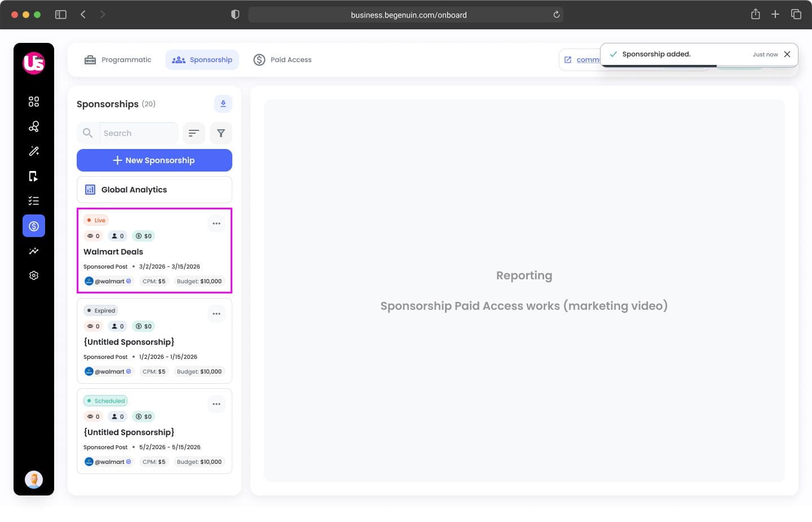Click CPM $5 on the Expired card
The image size is (812, 522).
click(154, 371)
